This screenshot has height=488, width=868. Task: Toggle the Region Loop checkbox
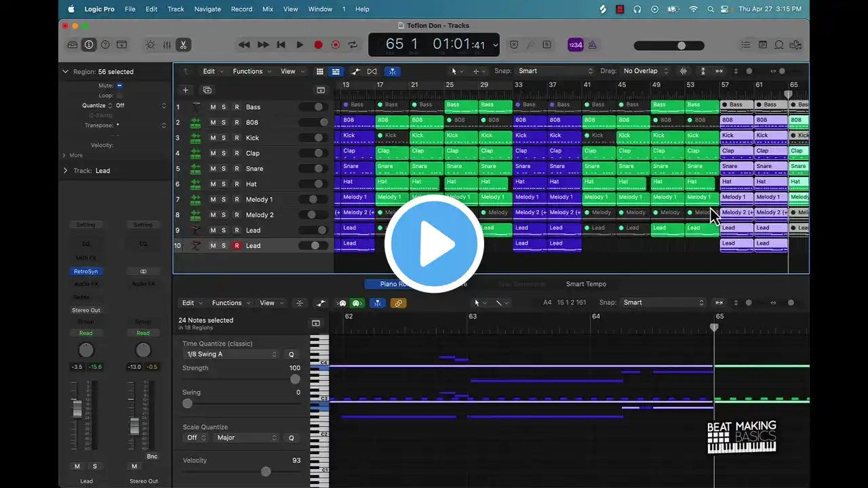119,96
